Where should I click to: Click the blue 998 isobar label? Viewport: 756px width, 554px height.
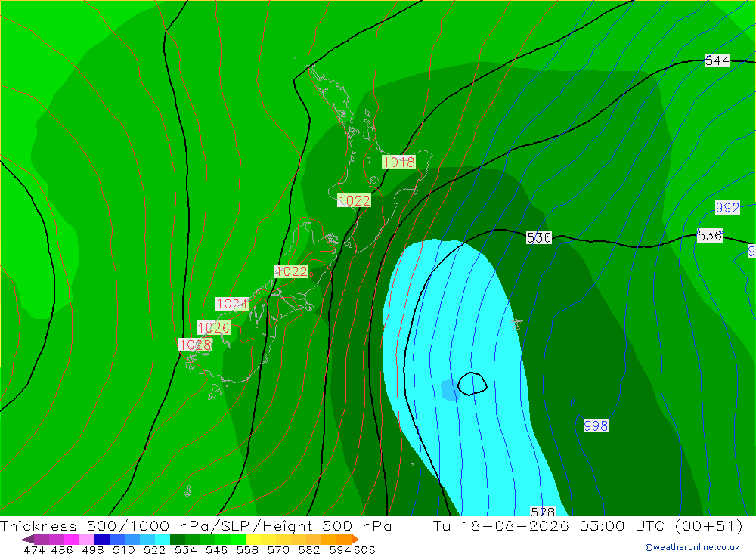pos(596,426)
